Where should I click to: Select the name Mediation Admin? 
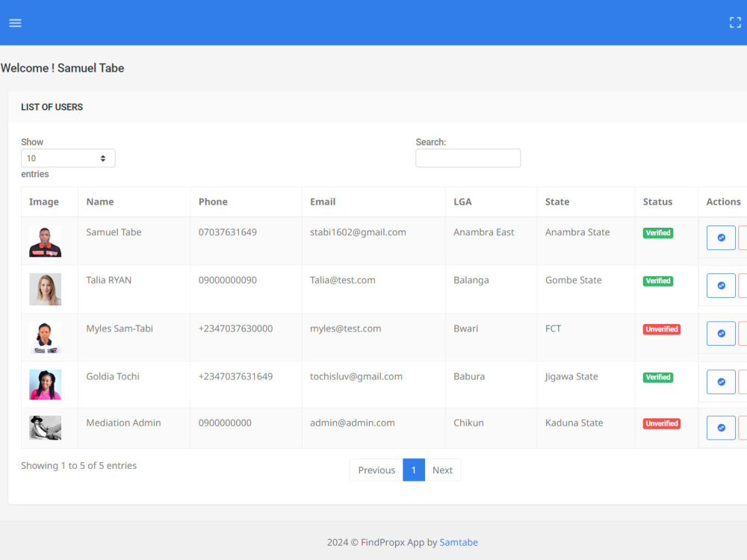(123, 423)
